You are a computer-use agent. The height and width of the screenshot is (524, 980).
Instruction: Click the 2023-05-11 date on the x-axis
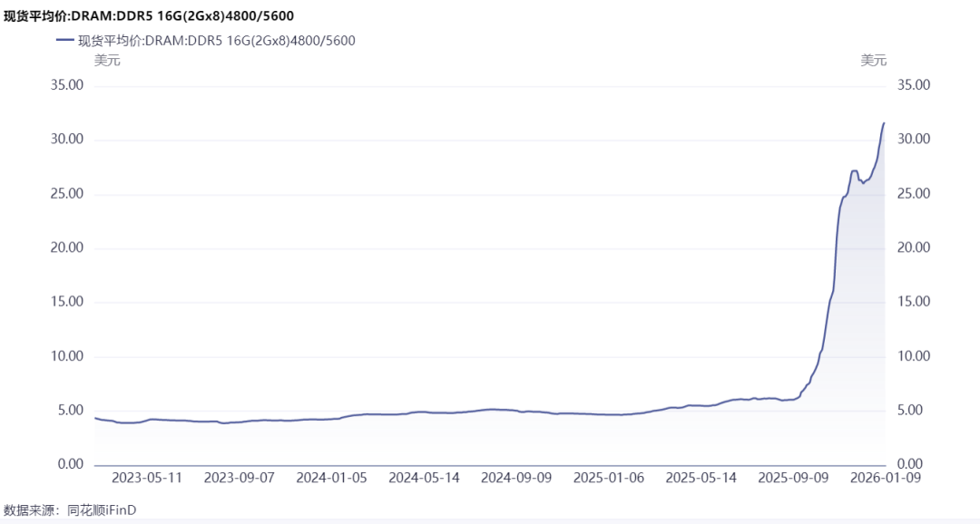click(147, 478)
